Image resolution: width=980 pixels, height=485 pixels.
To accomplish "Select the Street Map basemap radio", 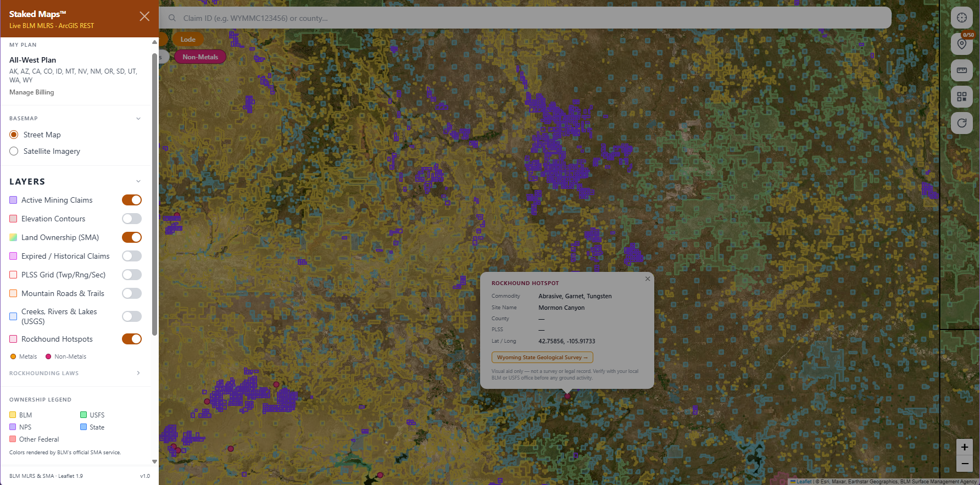I will coord(14,135).
